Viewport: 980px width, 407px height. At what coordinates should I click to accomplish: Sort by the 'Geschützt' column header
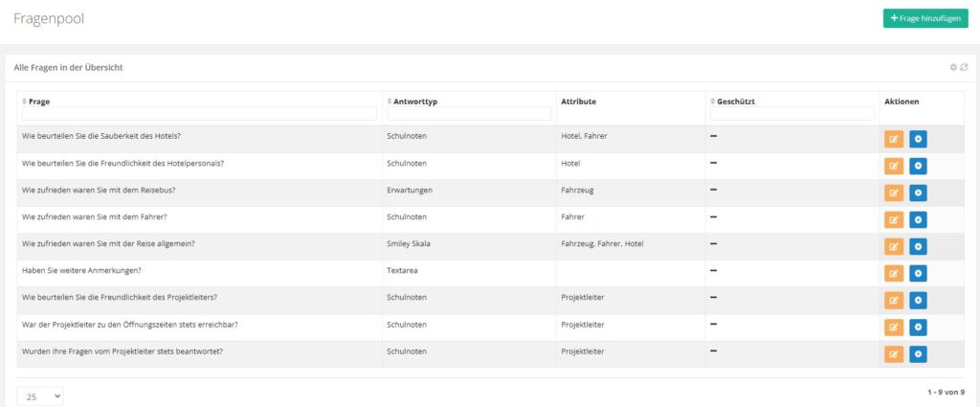(x=737, y=101)
